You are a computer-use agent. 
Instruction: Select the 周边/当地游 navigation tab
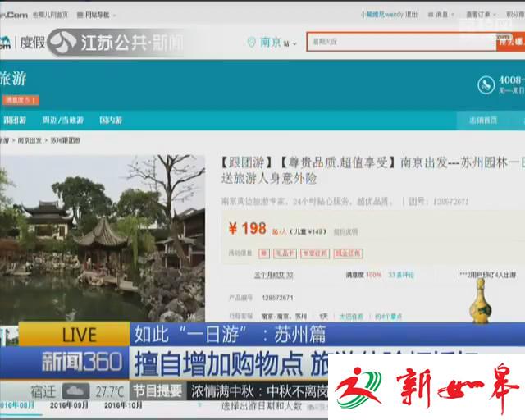coord(62,120)
